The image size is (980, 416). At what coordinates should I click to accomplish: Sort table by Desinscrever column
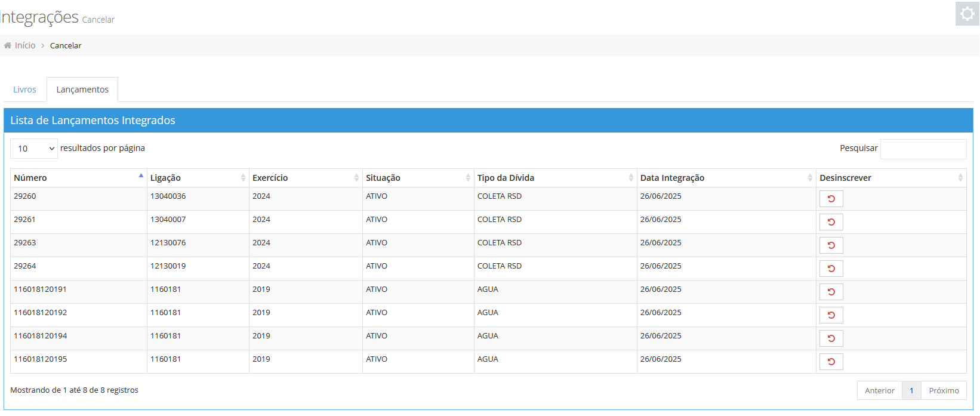point(891,178)
